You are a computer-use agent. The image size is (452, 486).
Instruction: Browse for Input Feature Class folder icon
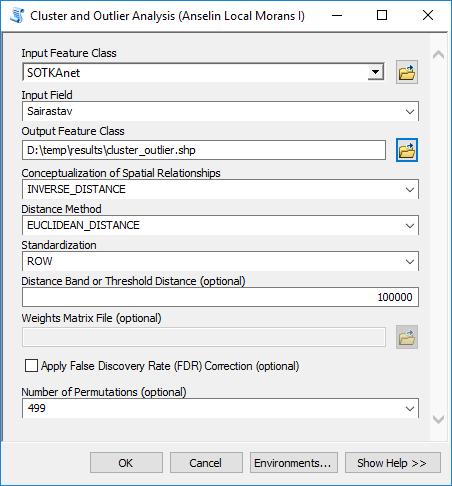[x=407, y=72]
